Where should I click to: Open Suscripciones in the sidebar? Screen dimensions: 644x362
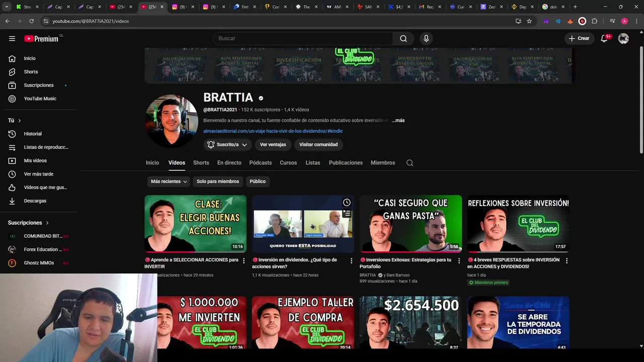tap(38, 85)
